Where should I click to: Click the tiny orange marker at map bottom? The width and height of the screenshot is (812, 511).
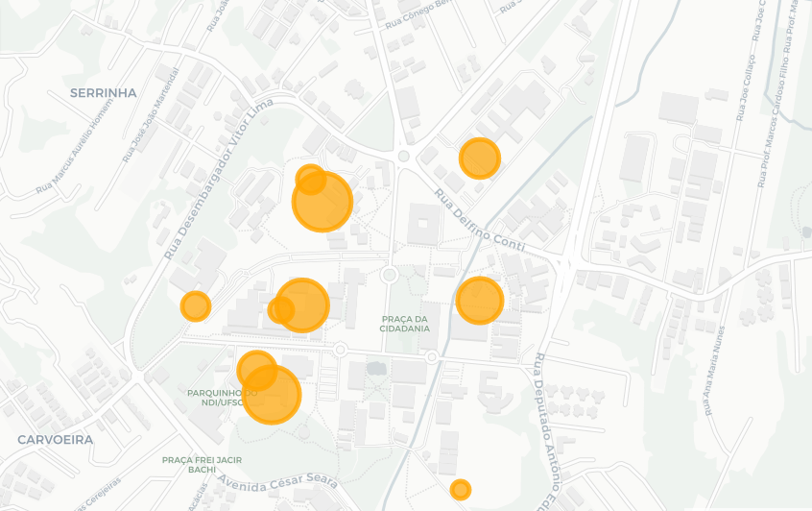coord(461,490)
